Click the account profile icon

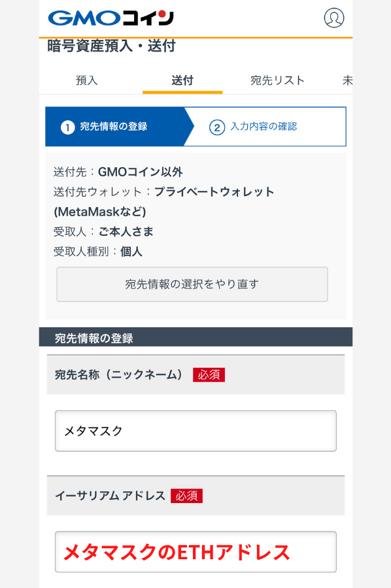(x=334, y=18)
